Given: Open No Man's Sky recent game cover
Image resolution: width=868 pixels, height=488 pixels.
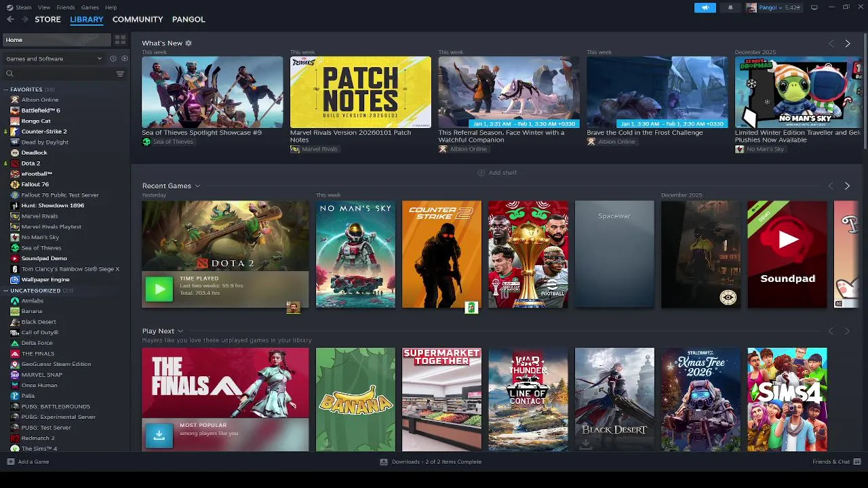Looking at the screenshot, I should 355,254.
